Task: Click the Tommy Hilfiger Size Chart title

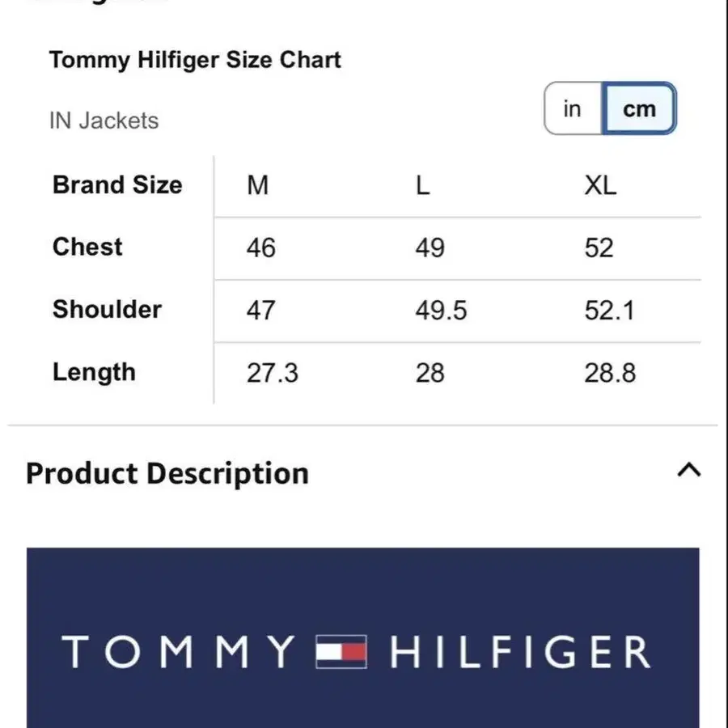Action: tap(195, 60)
